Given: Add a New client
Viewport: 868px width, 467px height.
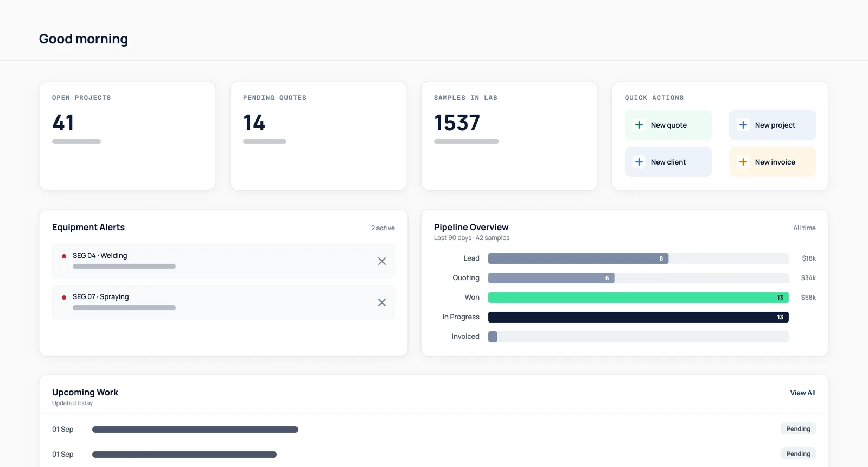Looking at the screenshot, I should (x=668, y=162).
